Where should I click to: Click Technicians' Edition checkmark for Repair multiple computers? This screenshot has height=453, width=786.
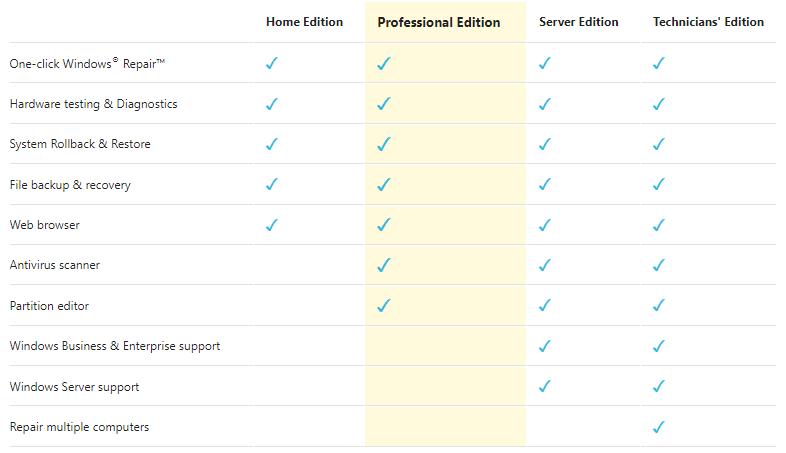[x=658, y=427]
